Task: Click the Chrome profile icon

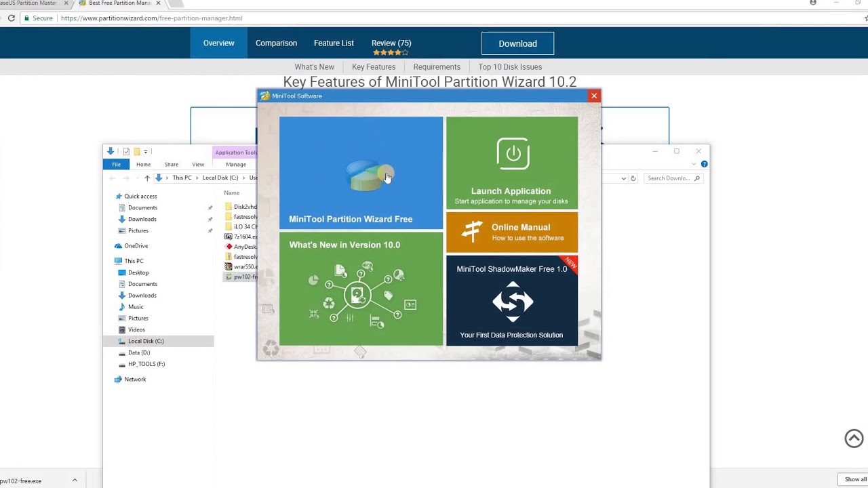Action: [x=812, y=3]
